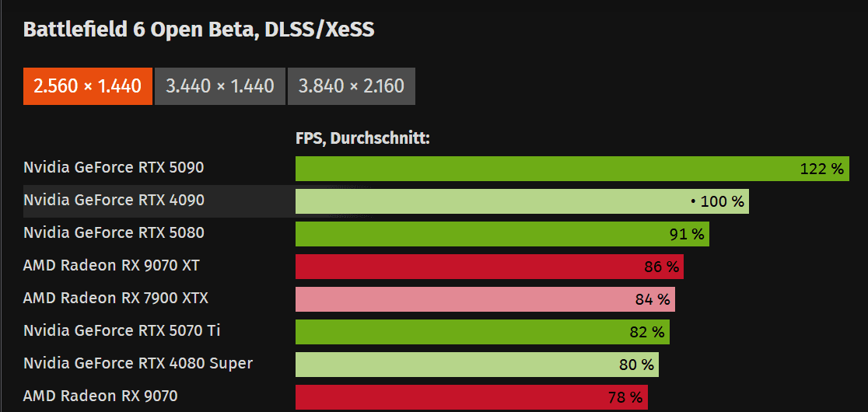Open the 3.840 × 2.160 resolution tab
This screenshot has height=412, width=868.
point(351,86)
